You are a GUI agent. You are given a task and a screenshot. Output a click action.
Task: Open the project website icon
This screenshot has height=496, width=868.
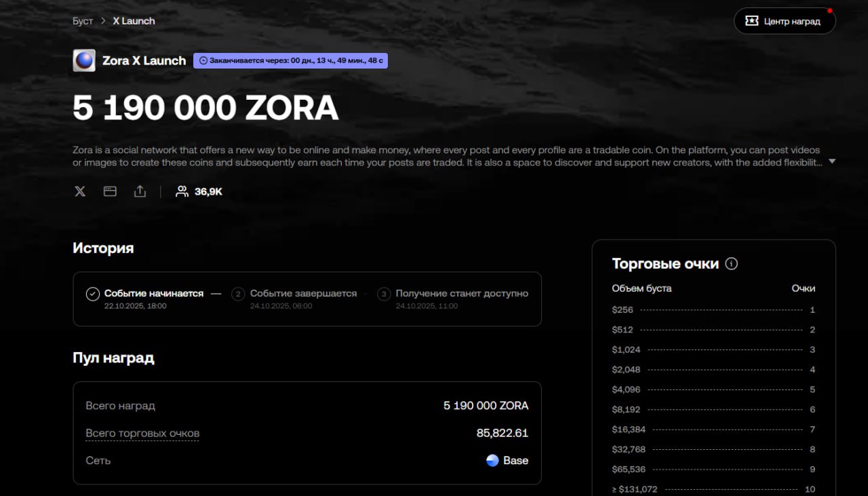click(x=110, y=191)
